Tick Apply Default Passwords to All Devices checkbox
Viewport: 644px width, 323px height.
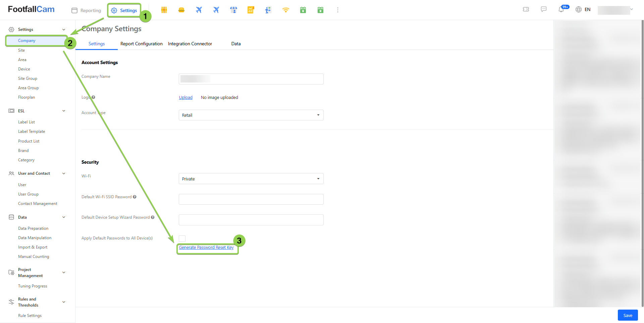pyautogui.click(x=182, y=238)
